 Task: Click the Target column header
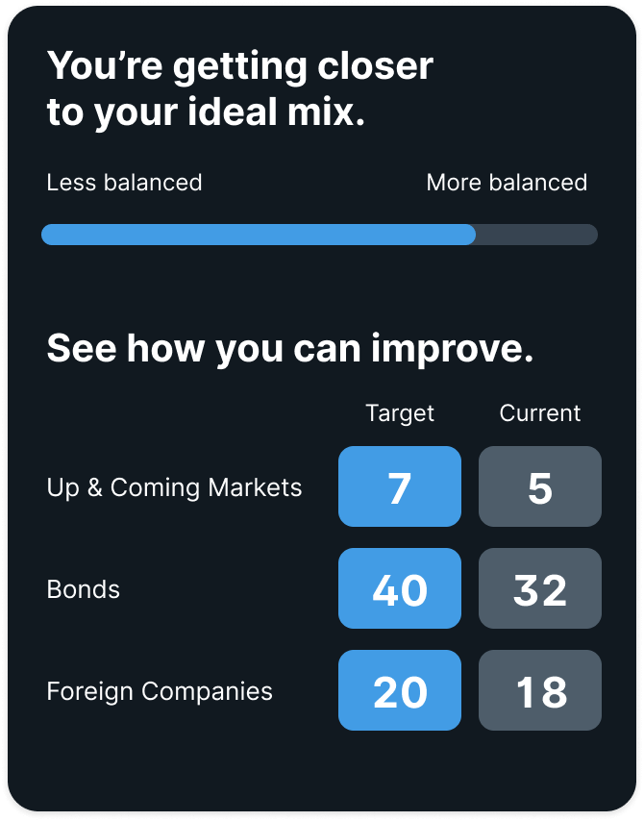click(x=399, y=413)
